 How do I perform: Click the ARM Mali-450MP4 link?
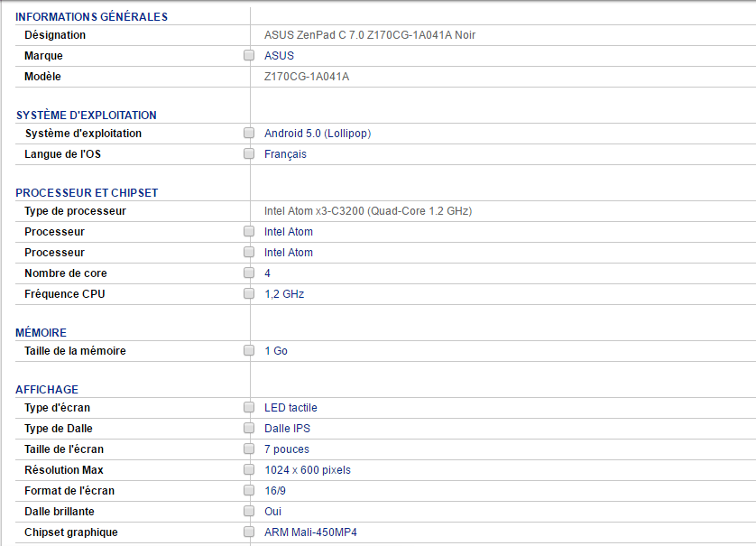pos(310,532)
